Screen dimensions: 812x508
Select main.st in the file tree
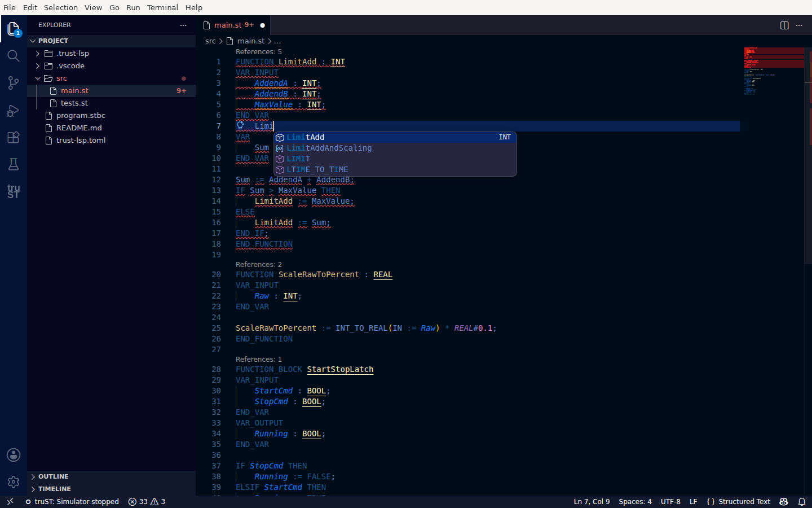coord(111,91)
